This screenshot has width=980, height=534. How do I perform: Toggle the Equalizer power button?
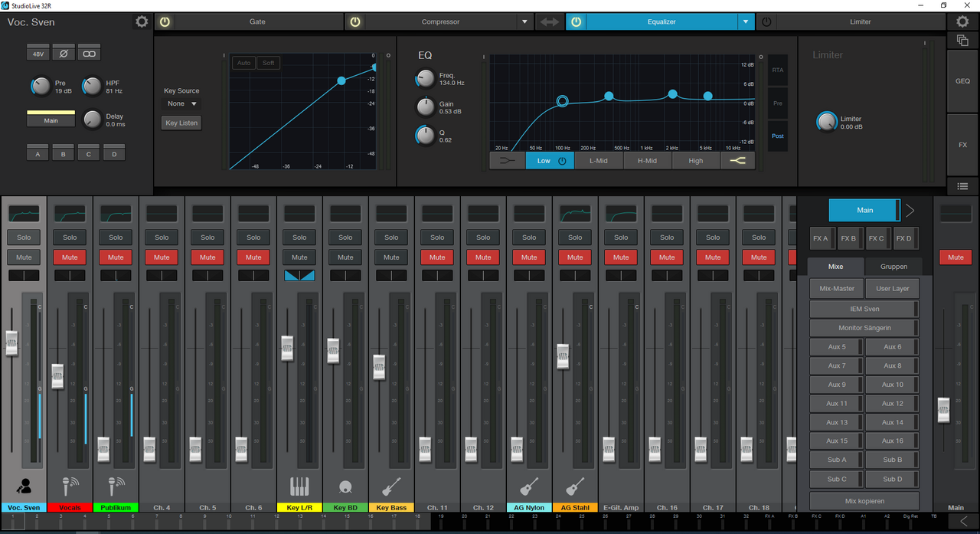point(577,21)
